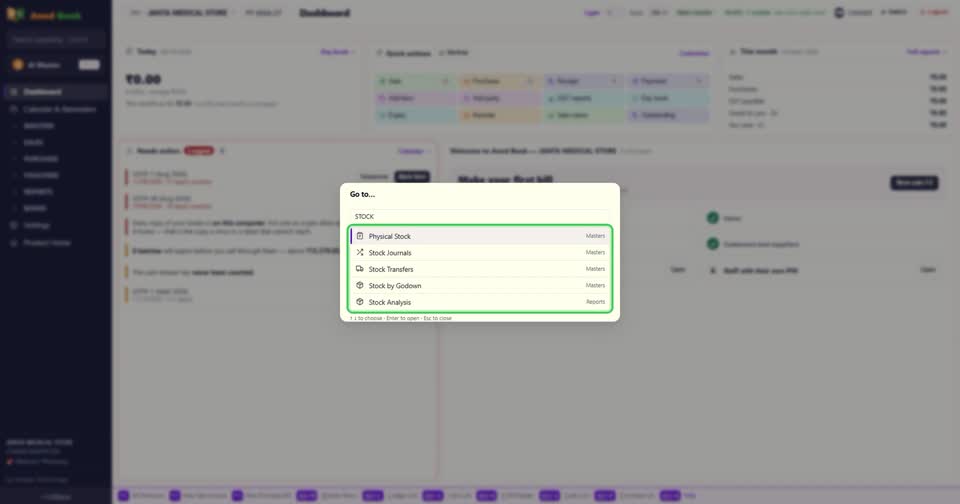
Task: Open Product Home in the left sidebar
Action: tap(55, 243)
